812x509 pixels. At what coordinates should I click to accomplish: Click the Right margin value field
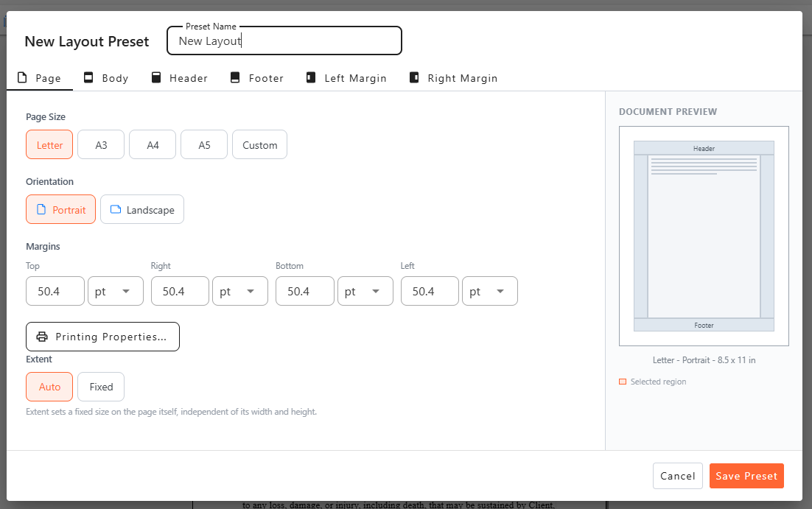(x=180, y=291)
